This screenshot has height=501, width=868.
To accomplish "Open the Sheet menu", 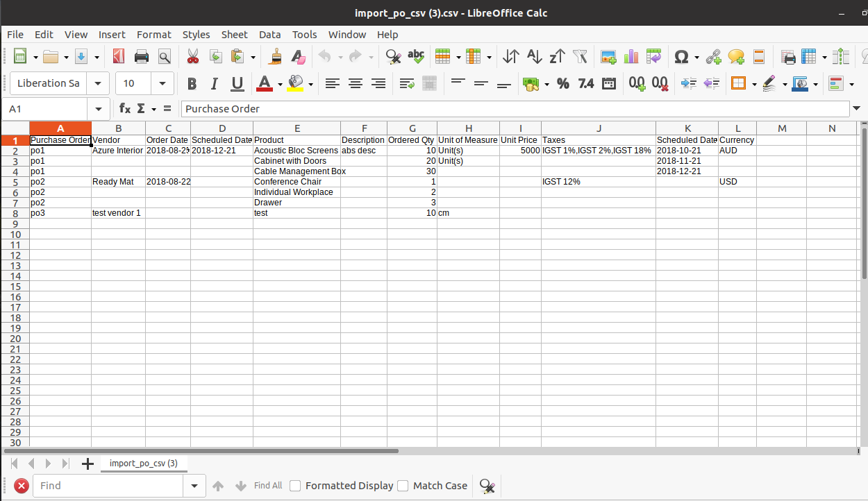I will coord(235,34).
